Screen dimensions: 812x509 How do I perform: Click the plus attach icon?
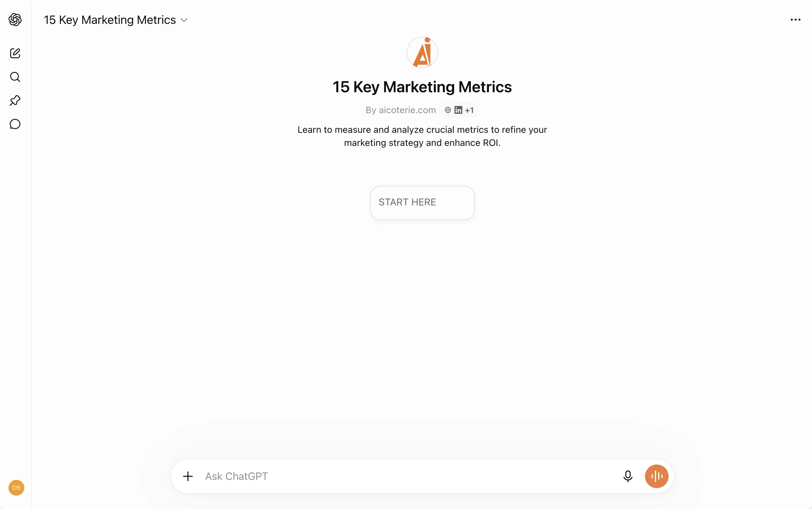(x=188, y=476)
